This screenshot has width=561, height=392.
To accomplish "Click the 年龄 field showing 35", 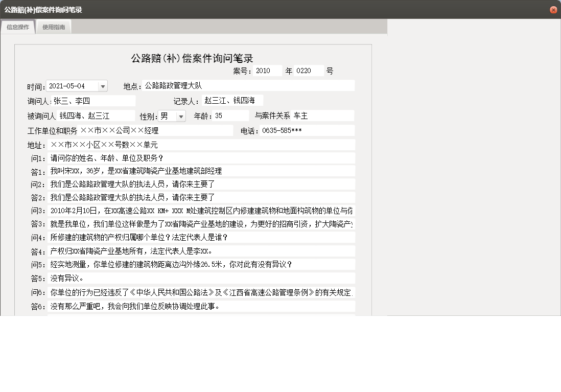I will [230, 115].
